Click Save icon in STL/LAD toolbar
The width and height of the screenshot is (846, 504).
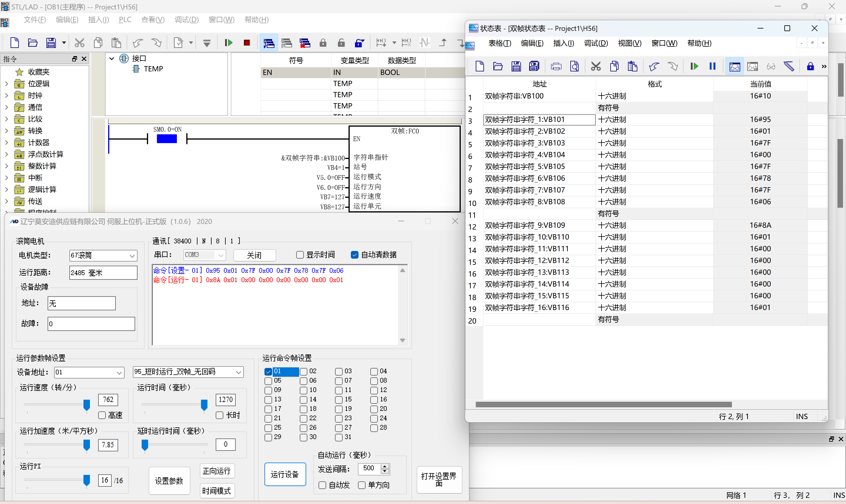point(51,43)
